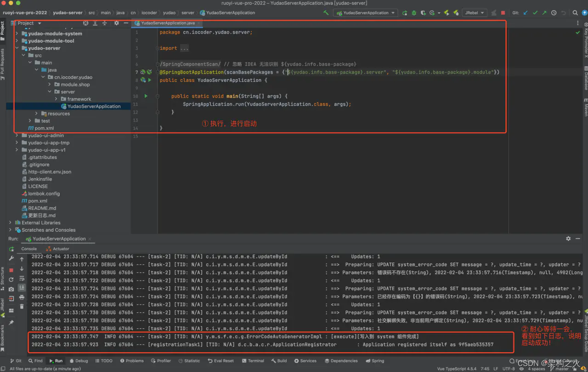Start debugging with the green bug icon
The image size is (588, 372).
(x=414, y=13)
